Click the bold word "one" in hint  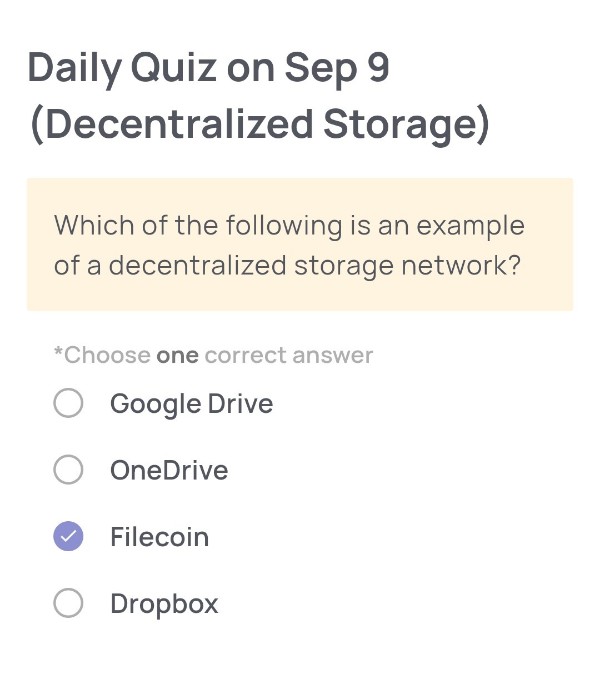pos(177,355)
